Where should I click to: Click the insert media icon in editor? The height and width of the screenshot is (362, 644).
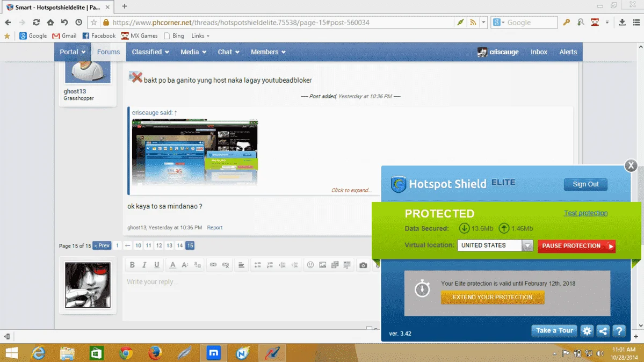pos(335,265)
